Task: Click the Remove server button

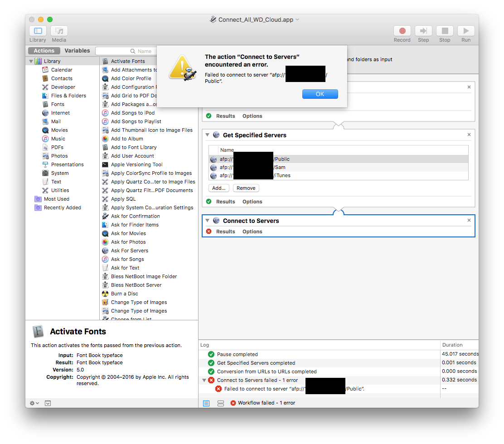Action: (x=246, y=188)
